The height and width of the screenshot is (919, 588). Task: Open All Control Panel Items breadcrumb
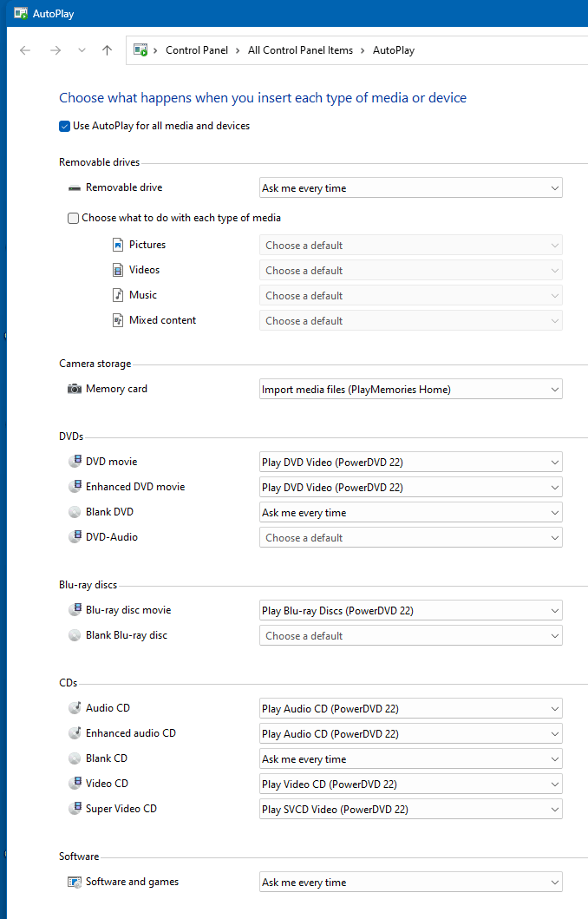coord(300,50)
